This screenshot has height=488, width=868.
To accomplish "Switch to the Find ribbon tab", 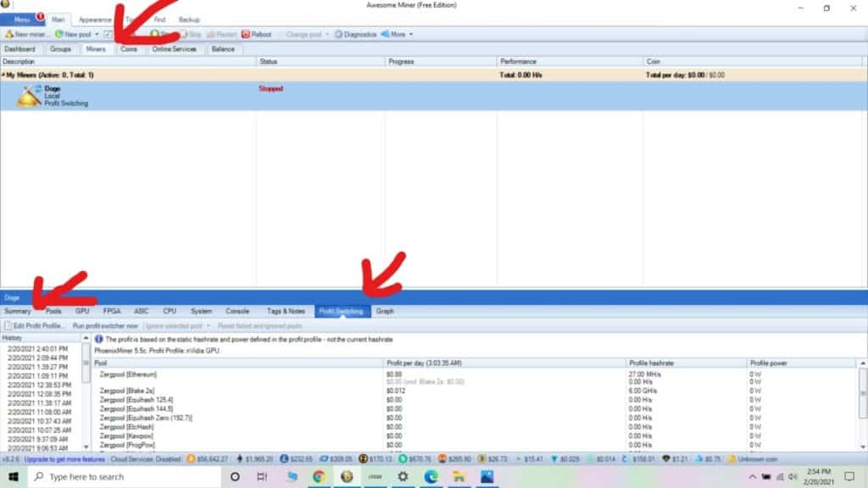I will pos(160,19).
